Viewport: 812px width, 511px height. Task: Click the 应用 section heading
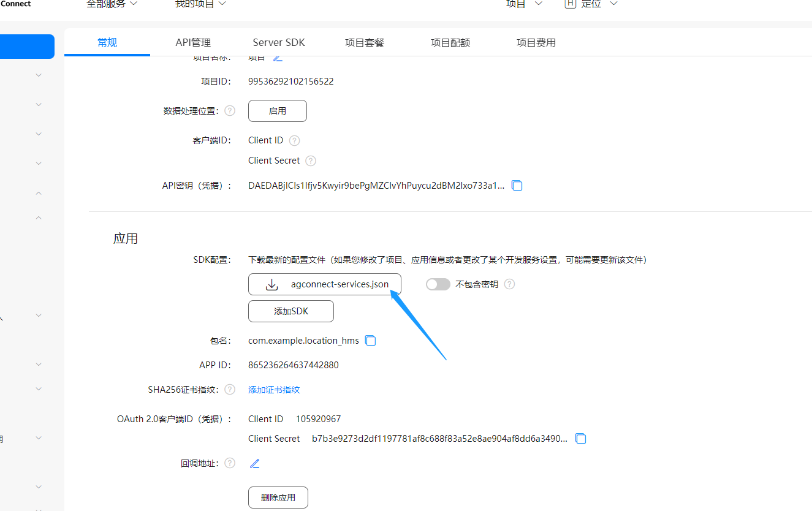pyautogui.click(x=126, y=239)
